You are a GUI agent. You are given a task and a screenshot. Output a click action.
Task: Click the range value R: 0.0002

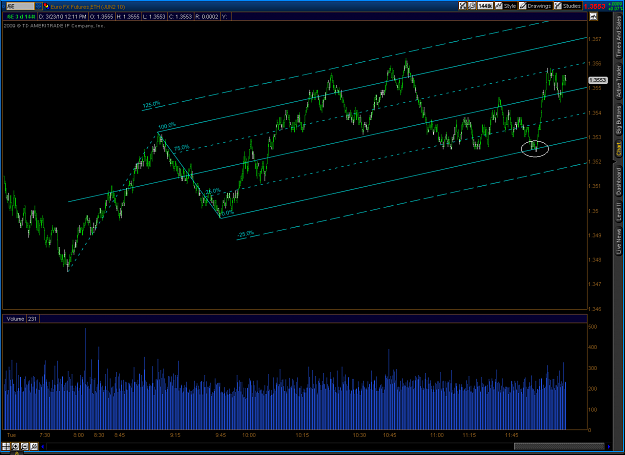coord(207,16)
